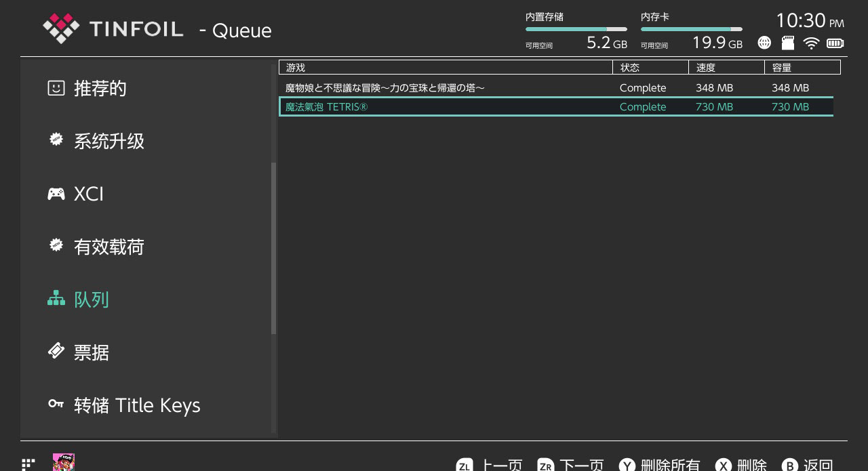Go to previous page with ZL 上一页
Image resolution: width=868 pixels, height=471 pixels.
(x=489, y=465)
